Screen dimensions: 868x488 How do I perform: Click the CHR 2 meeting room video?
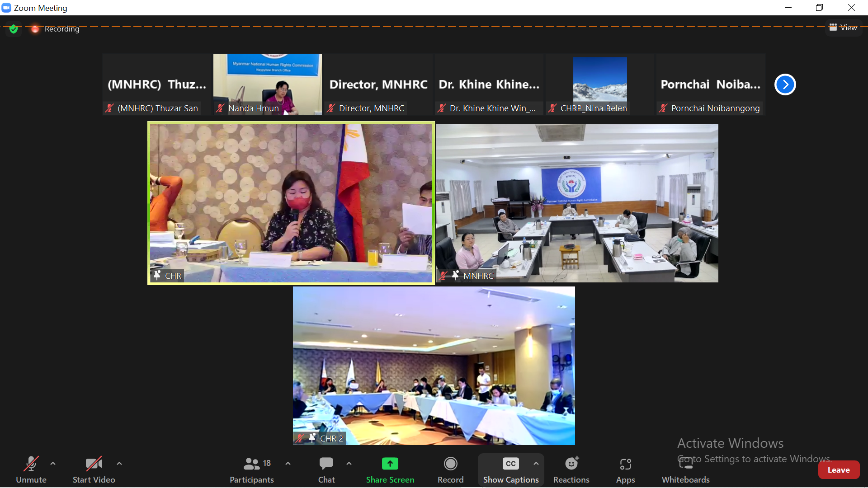pos(434,366)
